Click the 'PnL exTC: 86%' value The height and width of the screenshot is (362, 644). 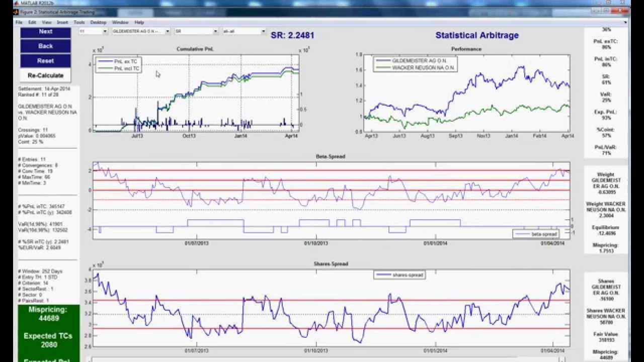tap(606, 44)
